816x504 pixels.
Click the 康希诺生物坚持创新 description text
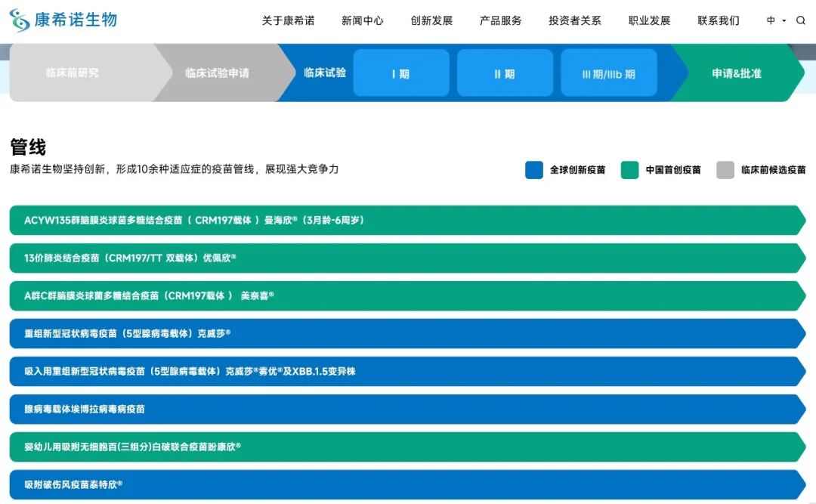point(175,169)
